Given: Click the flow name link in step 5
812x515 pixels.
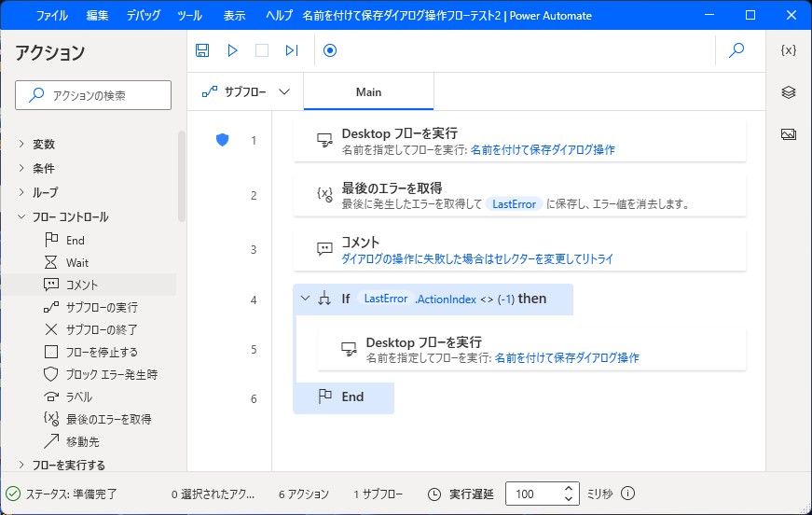Looking at the screenshot, I should coord(567,358).
